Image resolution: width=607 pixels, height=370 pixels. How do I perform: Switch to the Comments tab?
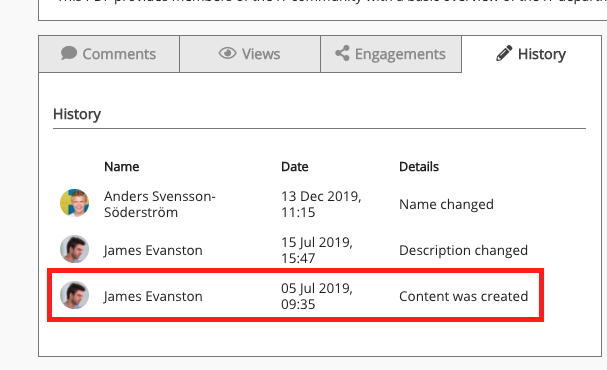(109, 54)
